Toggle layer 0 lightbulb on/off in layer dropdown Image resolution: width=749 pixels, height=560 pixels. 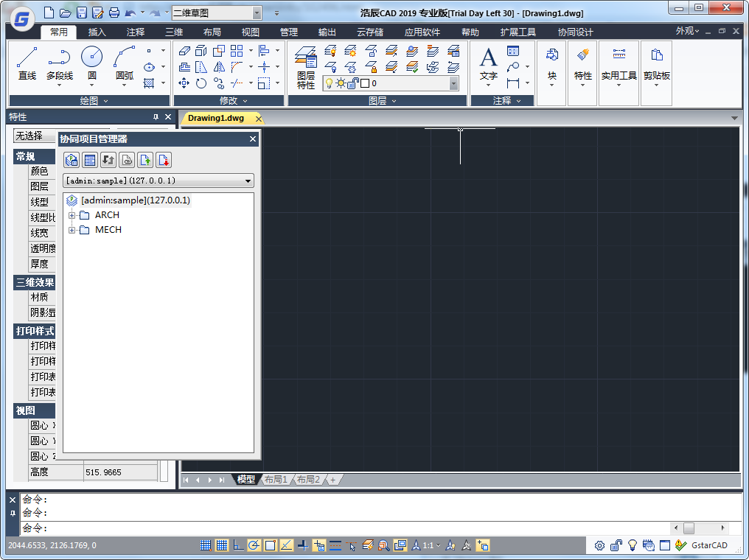click(x=329, y=83)
